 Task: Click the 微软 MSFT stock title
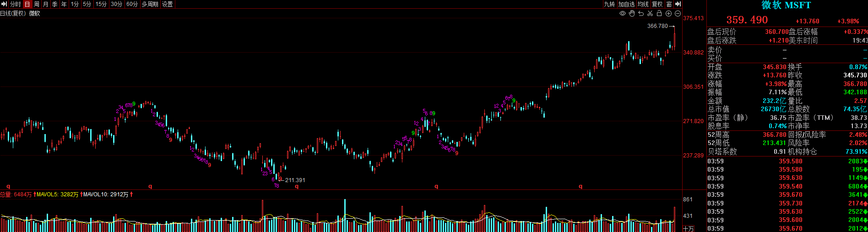click(x=786, y=5)
